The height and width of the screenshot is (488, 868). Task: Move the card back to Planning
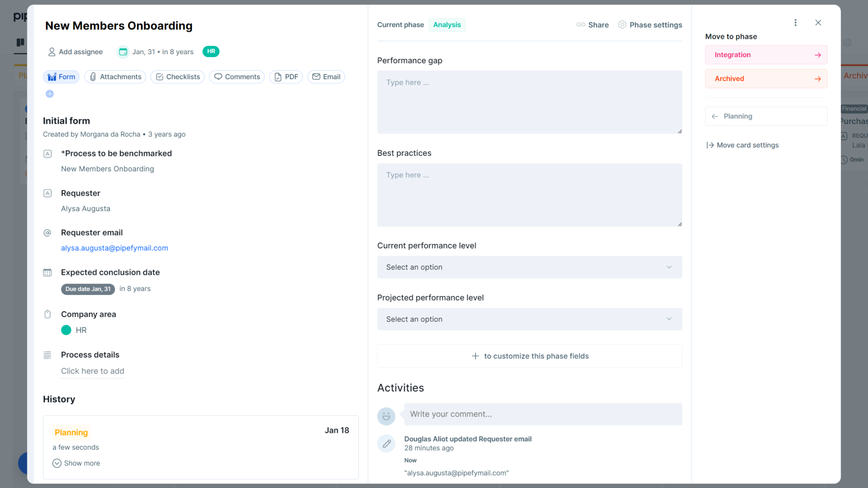(766, 116)
